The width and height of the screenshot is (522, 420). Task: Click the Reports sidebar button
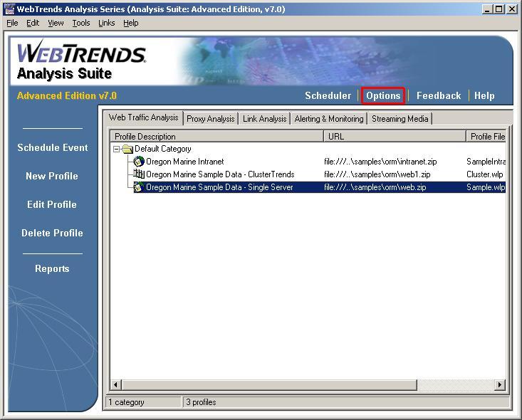pos(52,268)
